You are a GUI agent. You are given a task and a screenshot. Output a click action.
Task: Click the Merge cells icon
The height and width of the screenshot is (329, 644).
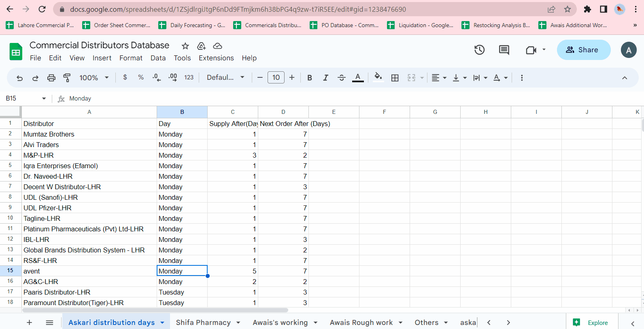coord(412,78)
